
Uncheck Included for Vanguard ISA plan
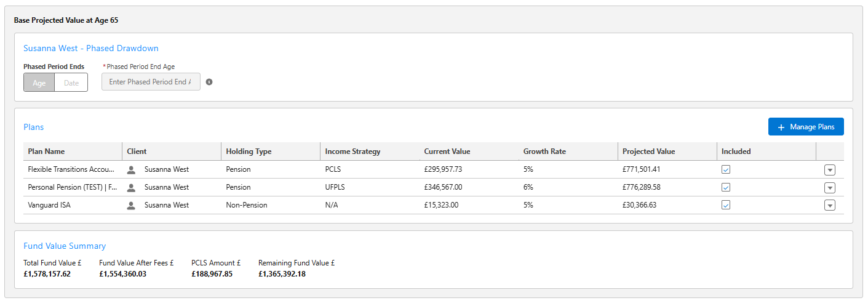point(726,205)
